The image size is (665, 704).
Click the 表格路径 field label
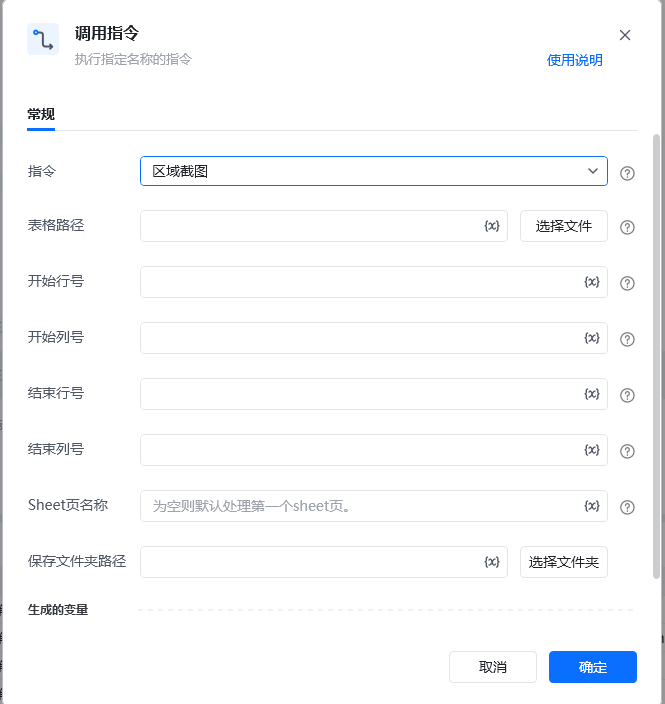coord(56,225)
